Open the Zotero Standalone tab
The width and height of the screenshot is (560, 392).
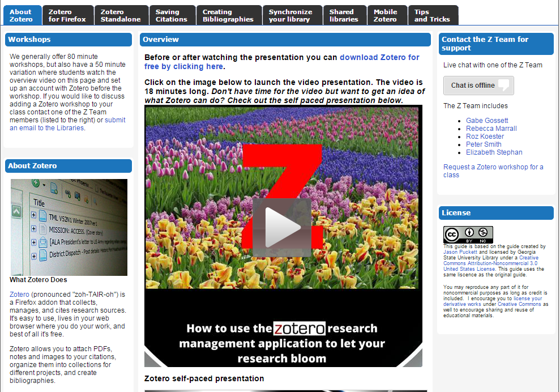click(x=121, y=15)
